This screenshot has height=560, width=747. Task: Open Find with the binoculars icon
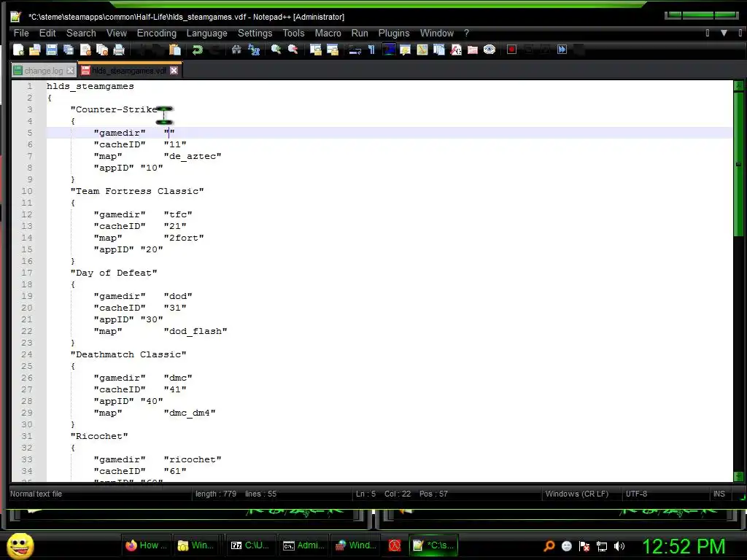tap(236, 50)
